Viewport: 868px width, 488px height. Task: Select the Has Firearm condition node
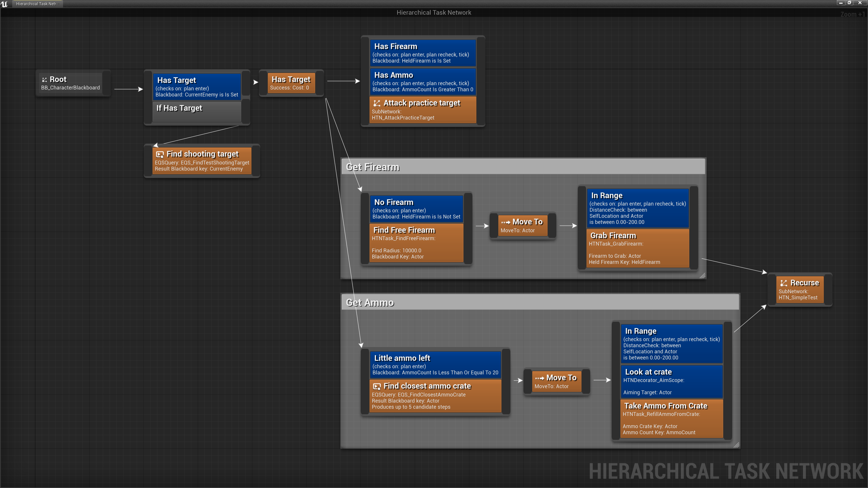[x=422, y=53]
